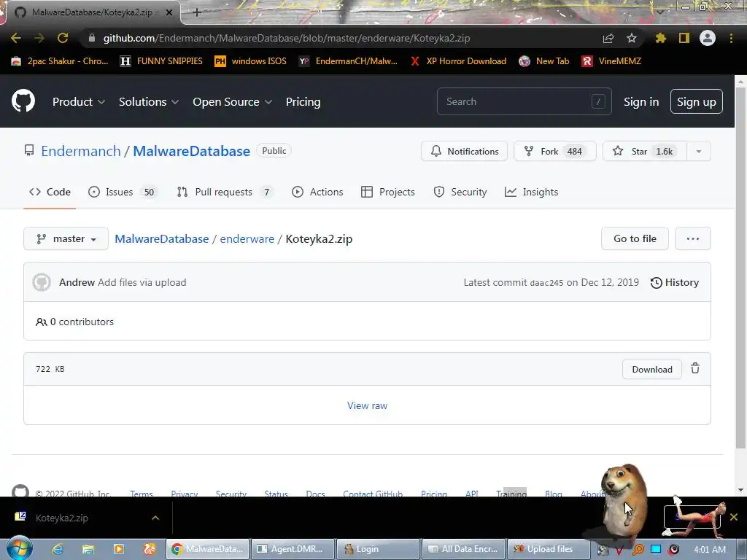
Task: Open the VineMEMZ bookmark
Action: [x=611, y=61]
